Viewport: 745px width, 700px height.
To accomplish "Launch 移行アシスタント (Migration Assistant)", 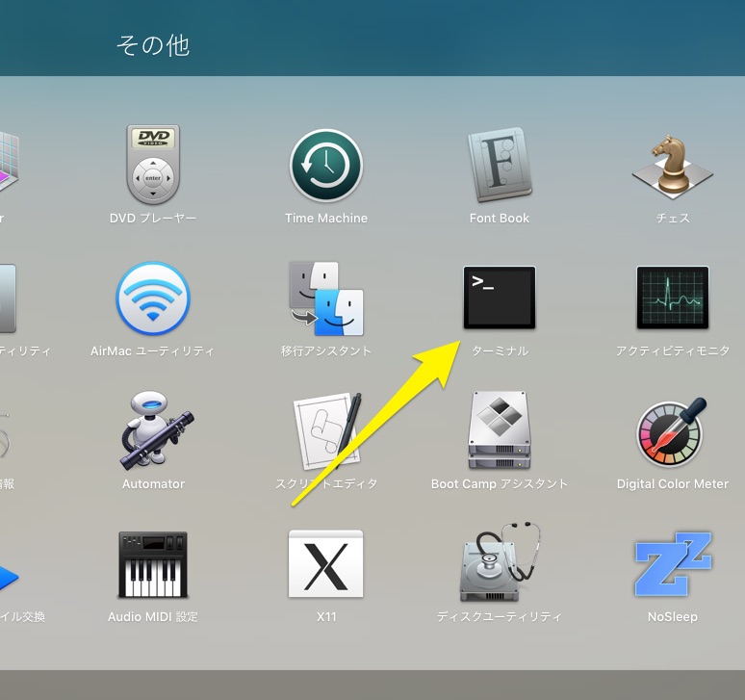I will coord(326,298).
